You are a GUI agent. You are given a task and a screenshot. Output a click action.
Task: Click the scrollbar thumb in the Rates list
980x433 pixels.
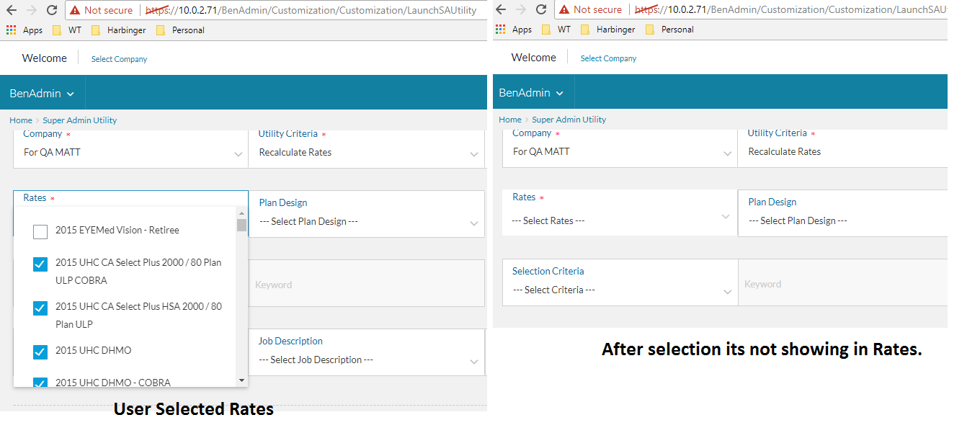[x=241, y=225]
